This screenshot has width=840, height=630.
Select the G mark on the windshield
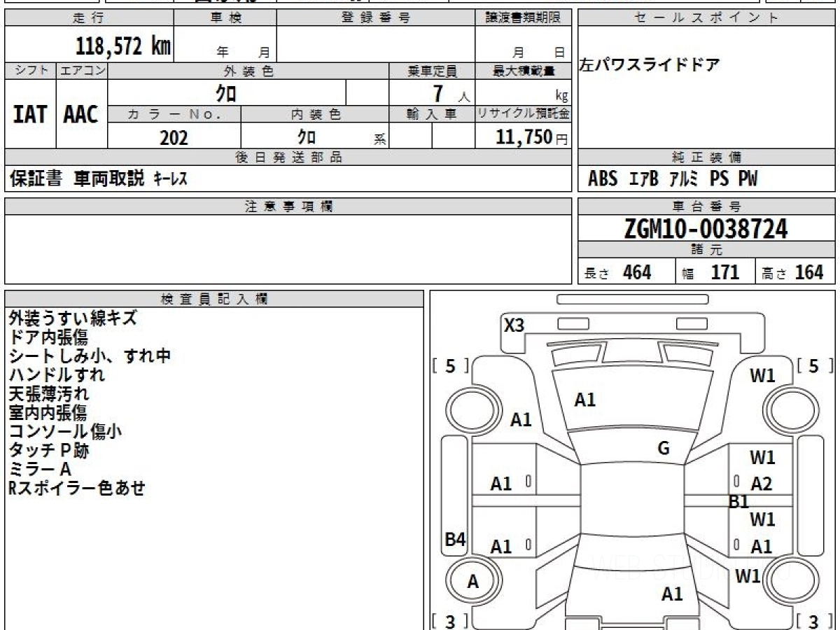pyautogui.click(x=664, y=449)
